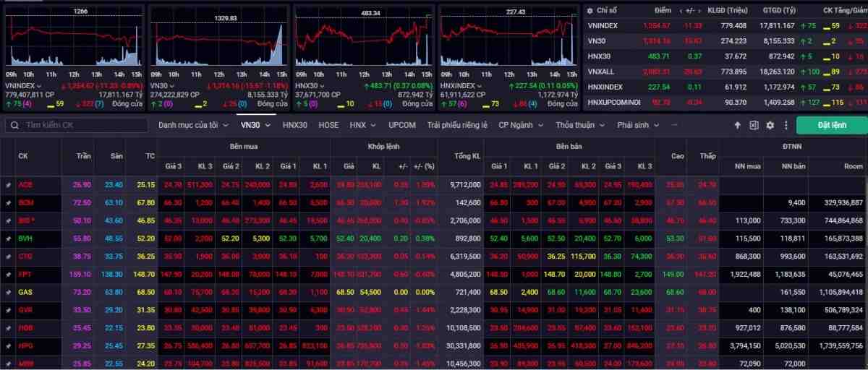Pin the BID stock row
Image resolution: width=868 pixels, height=370 pixels.
8,220
